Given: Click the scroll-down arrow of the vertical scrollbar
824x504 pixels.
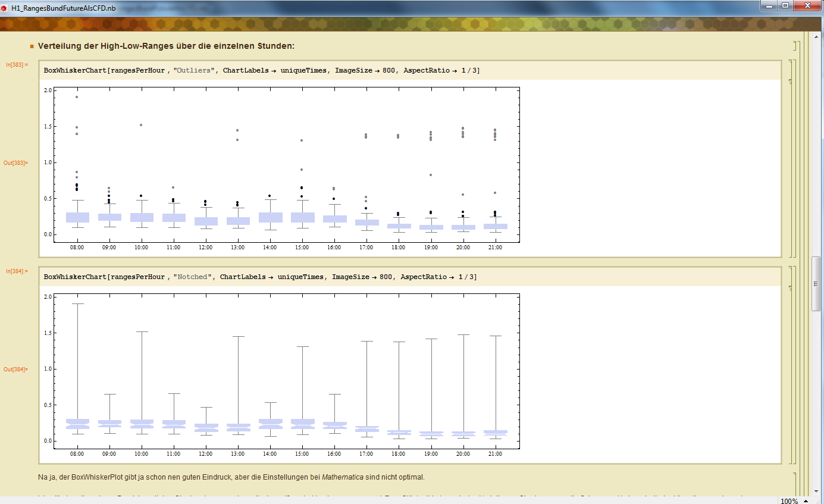Looking at the screenshot, I should tap(816, 492).
